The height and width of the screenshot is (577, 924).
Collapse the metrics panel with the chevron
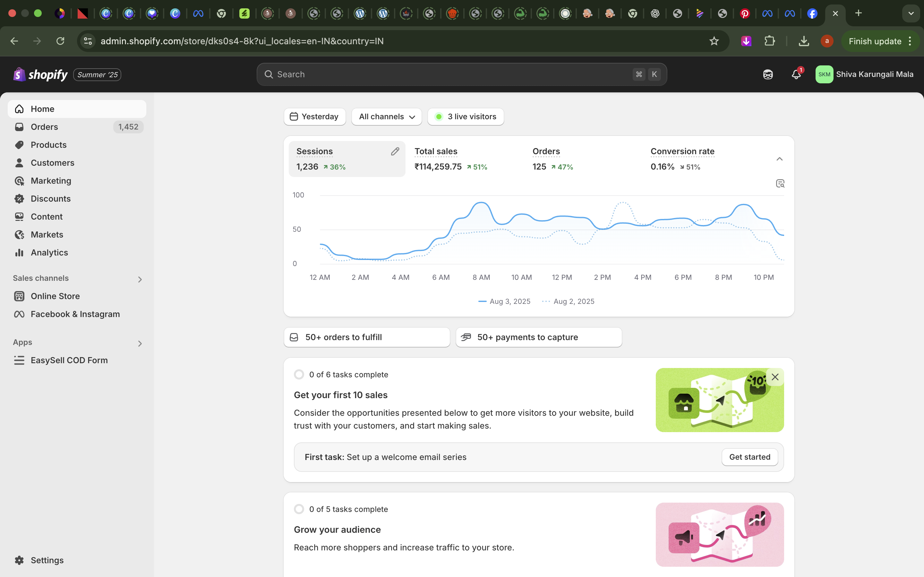click(779, 159)
